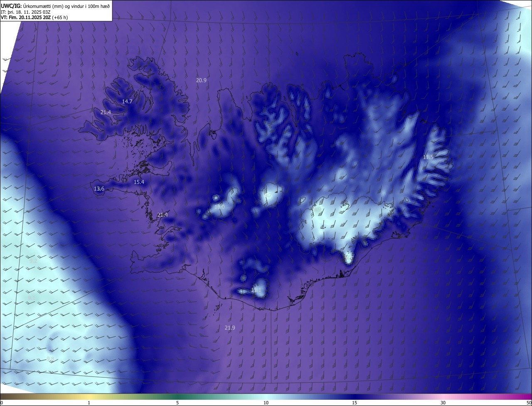The width and height of the screenshot is (532, 406).
Task: Click the faint 9.8 value over the ocean
Action: click(50, 359)
